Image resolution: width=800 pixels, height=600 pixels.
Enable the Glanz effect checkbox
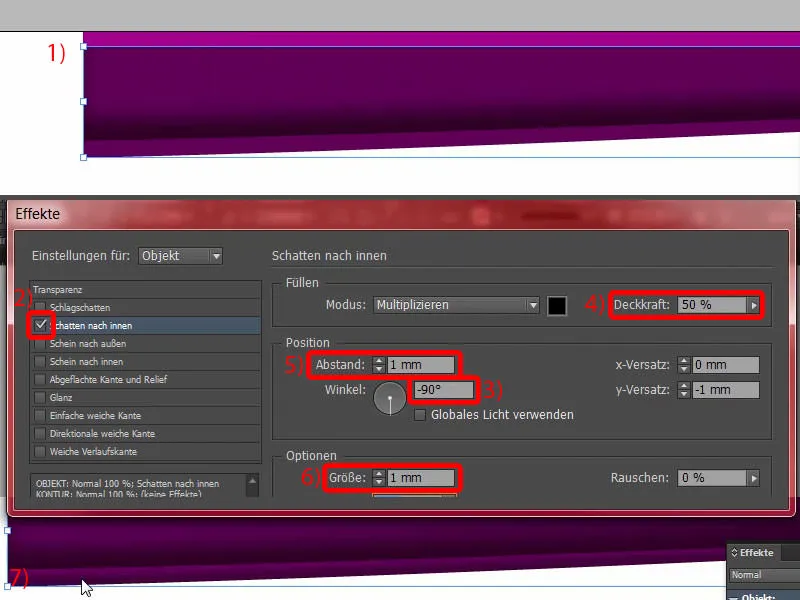point(40,397)
